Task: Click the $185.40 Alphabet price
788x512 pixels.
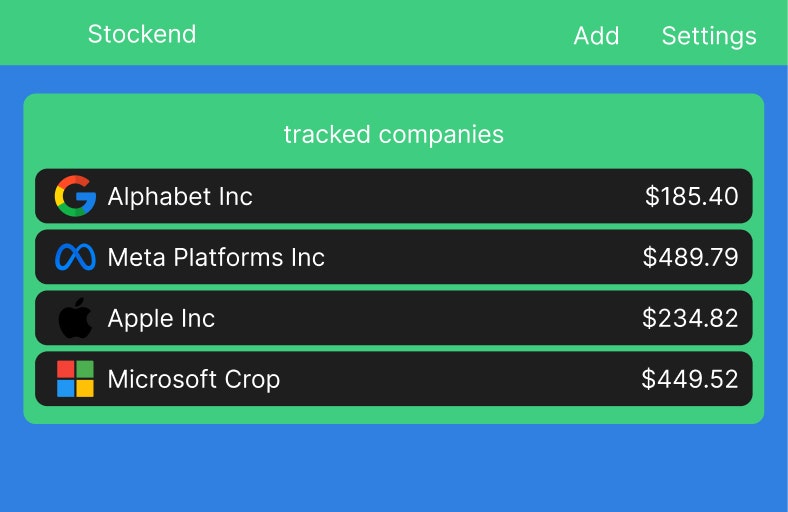Action: (692, 196)
